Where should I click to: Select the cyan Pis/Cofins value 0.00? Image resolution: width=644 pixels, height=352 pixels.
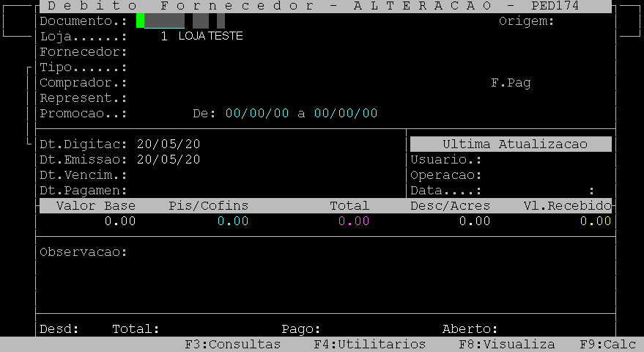233,221
